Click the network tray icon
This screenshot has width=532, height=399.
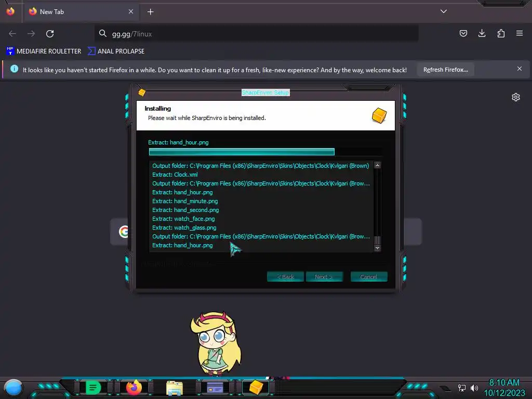click(461, 388)
